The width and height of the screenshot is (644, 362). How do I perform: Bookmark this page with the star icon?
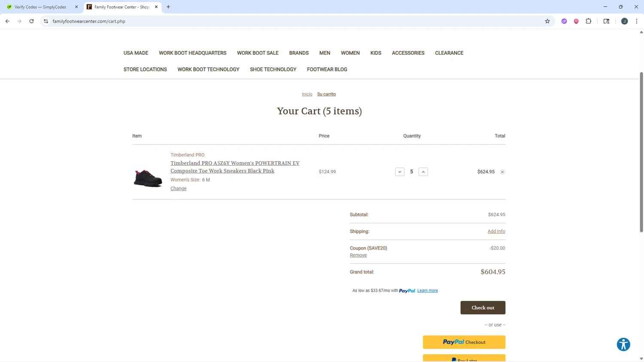point(547,21)
